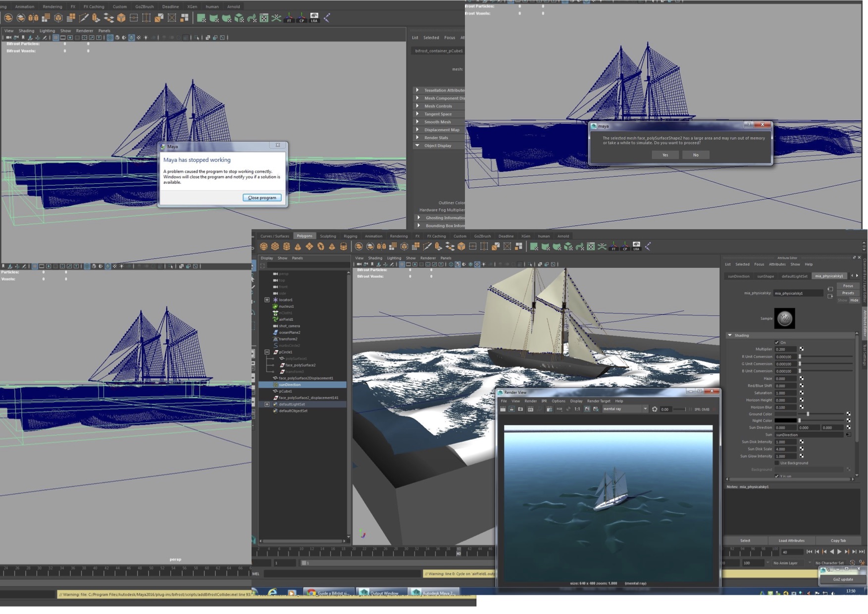Switch to the Sculpting shelf tab

click(x=327, y=236)
